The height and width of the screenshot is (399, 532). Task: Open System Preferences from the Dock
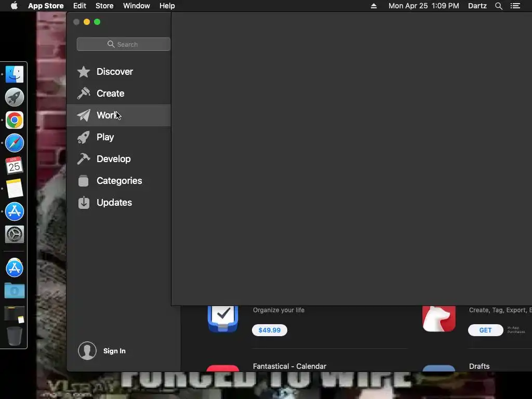(14, 234)
